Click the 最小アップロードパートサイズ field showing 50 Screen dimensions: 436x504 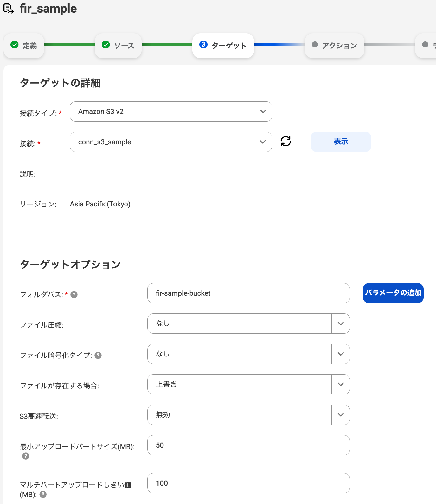click(x=248, y=445)
